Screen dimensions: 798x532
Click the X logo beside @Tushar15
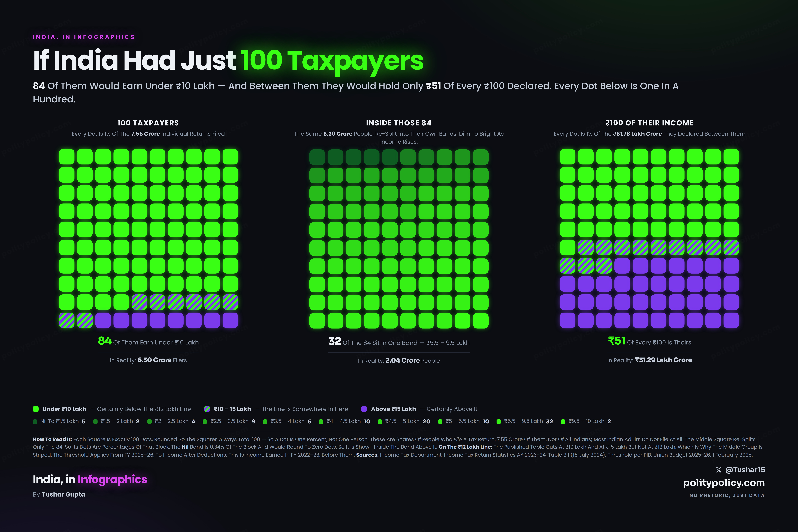point(718,470)
